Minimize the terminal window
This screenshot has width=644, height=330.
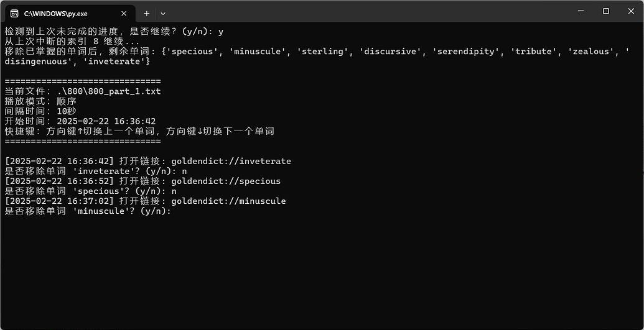(577, 11)
